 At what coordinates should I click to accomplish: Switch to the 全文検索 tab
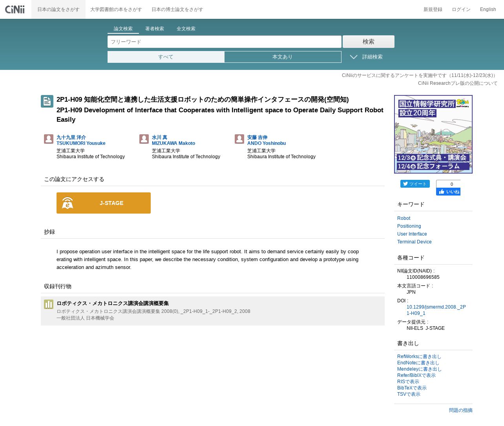tap(186, 29)
